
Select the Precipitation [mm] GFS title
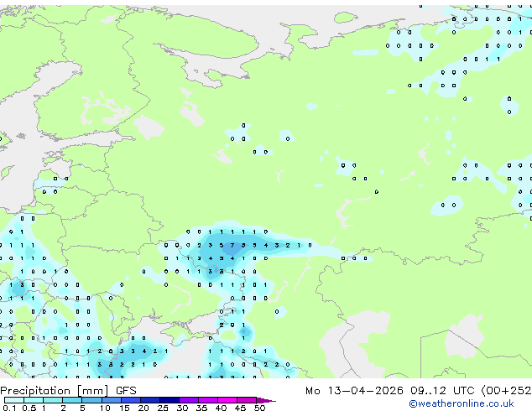[68, 391]
